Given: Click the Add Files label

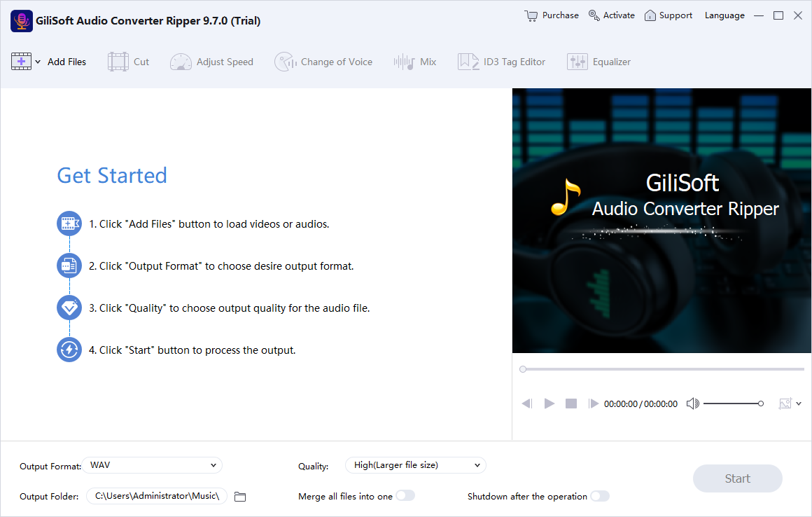Looking at the screenshot, I should [x=66, y=62].
